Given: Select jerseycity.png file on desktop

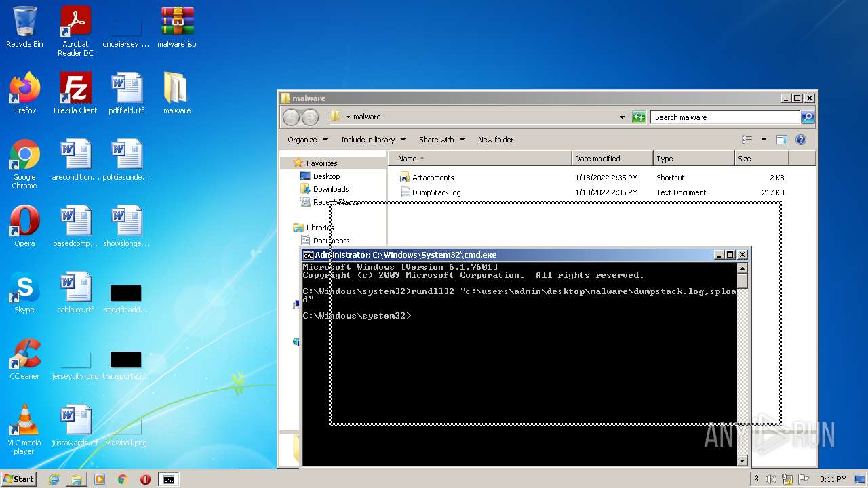Looking at the screenshot, I should tap(75, 365).
